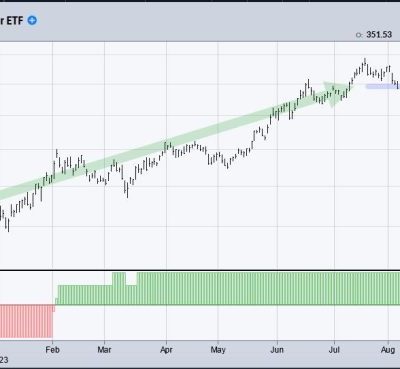
Task: Select the Apr label on time axis
Action: [x=166, y=350]
